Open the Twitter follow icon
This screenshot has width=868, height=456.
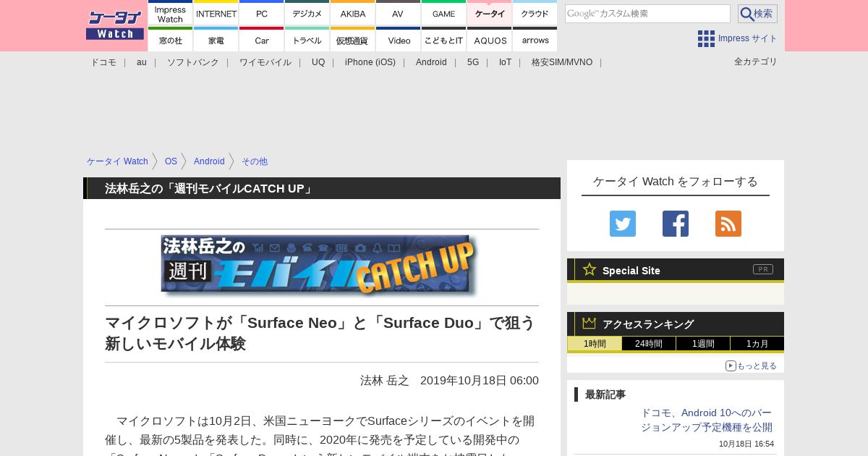click(623, 224)
